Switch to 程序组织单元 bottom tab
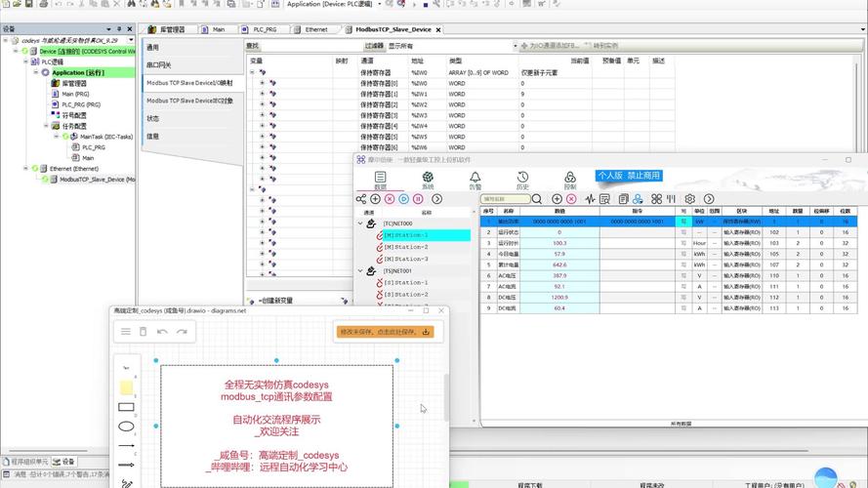The image size is (868, 488). click(x=26, y=462)
